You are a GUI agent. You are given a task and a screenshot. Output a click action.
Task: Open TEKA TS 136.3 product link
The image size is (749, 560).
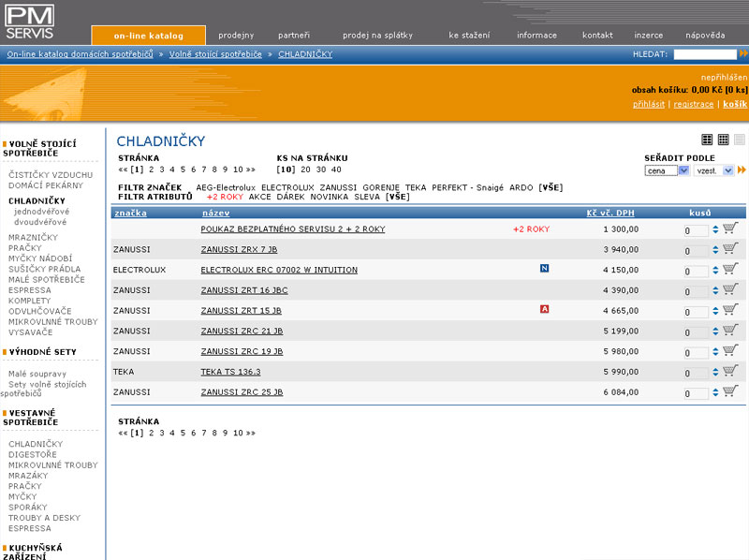[230, 372]
